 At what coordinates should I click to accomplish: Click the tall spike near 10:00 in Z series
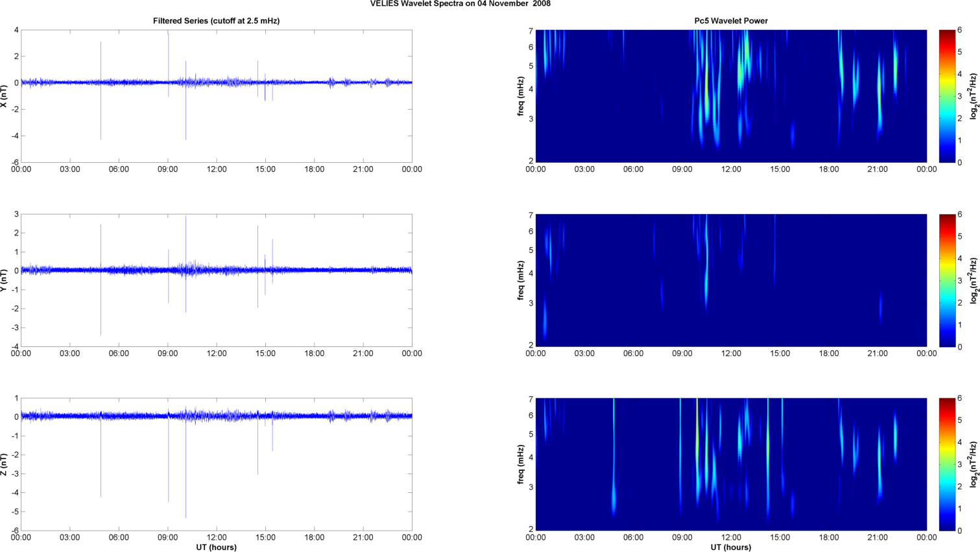point(185,464)
